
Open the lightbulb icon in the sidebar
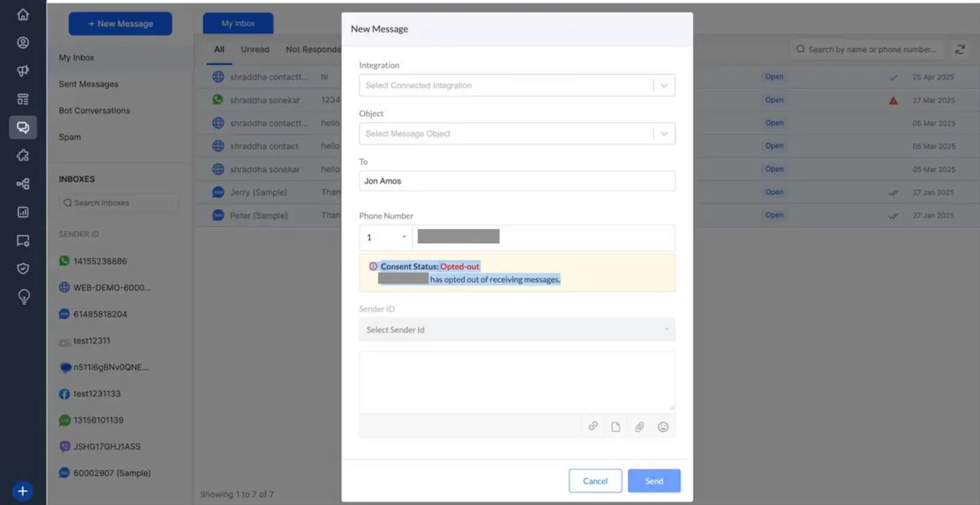(x=23, y=297)
